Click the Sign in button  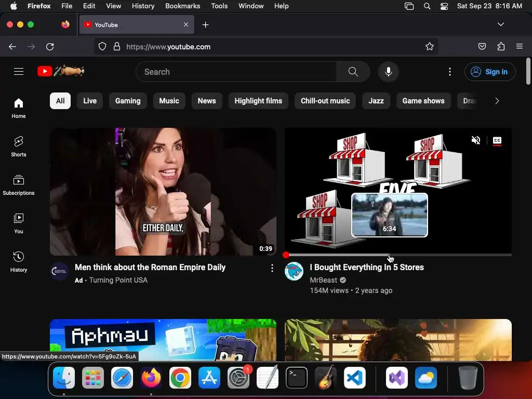[490, 72]
